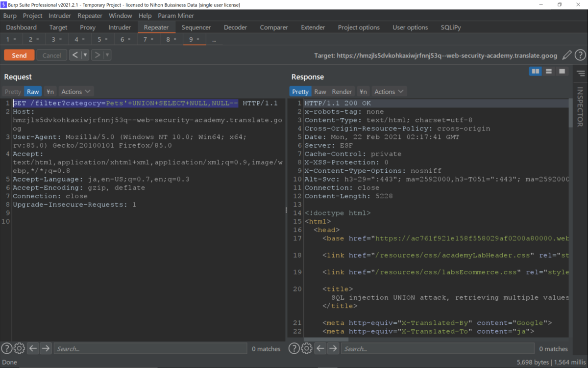This screenshot has width=588, height=368.
Task: Open forward history dropdown arrow
Action: click(107, 55)
